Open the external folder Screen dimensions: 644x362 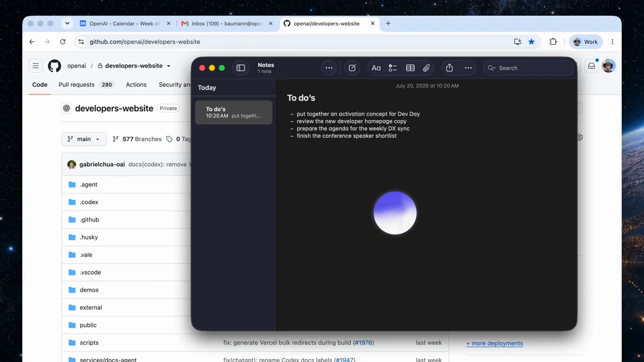tap(91, 308)
